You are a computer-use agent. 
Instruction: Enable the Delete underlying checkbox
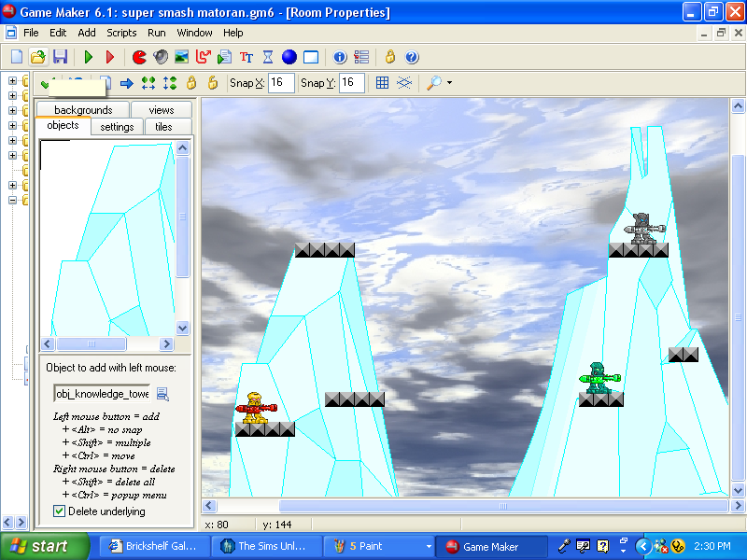click(x=59, y=511)
